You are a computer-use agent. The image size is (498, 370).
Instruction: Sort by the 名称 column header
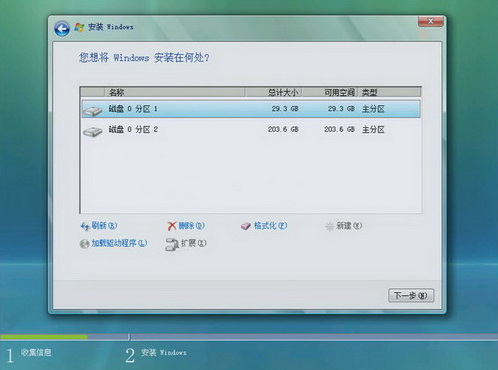click(x=175, y=92)
